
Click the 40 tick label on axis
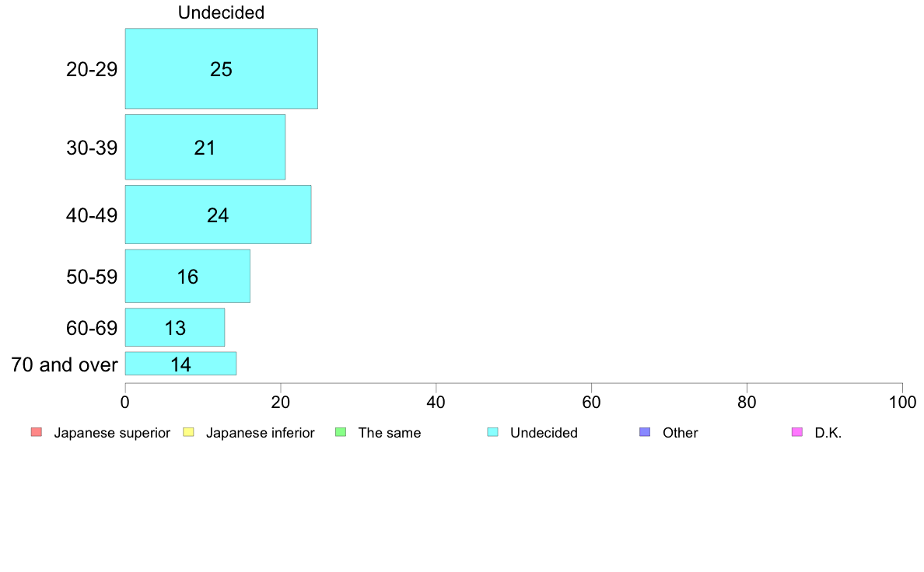point(436,403)
